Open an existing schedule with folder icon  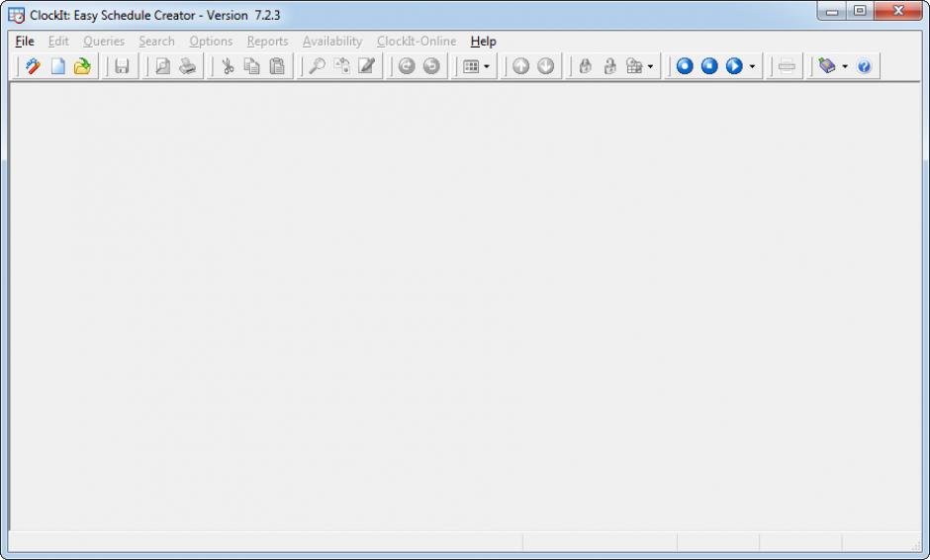[x=82, y=66]
